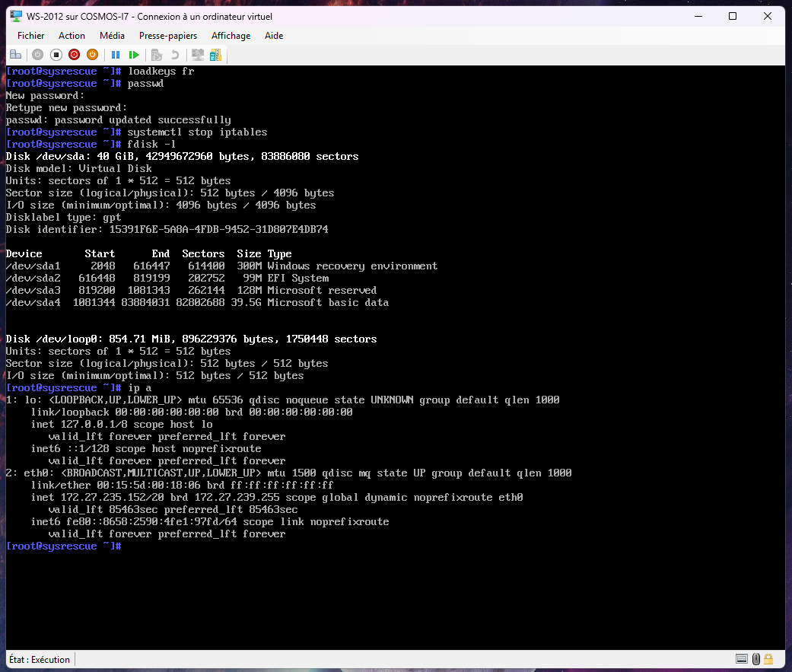Click the grey Start power icon
Image resolution: width=792 pixels, height=672 pixels.
37,55
